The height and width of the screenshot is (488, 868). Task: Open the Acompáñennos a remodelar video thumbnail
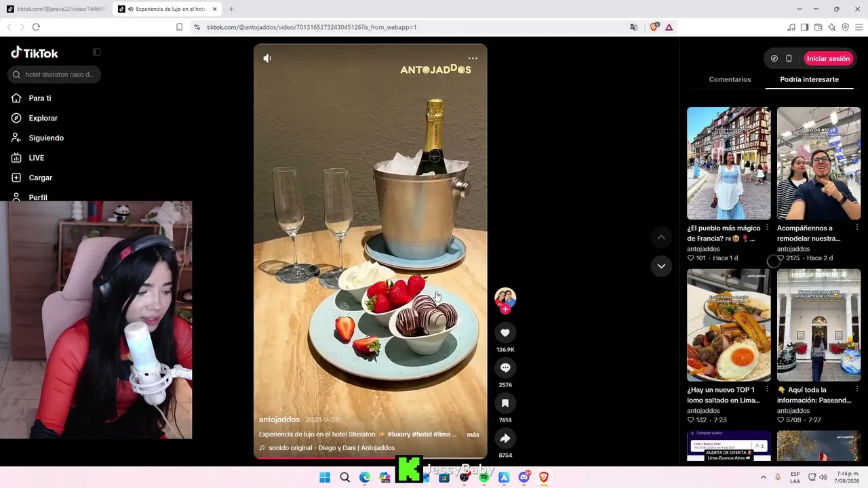(818, 163)
